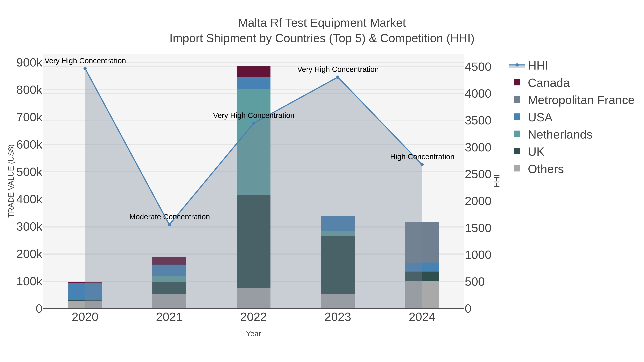Click the USA segment of 2020 bar

click(x=85, y=292)
